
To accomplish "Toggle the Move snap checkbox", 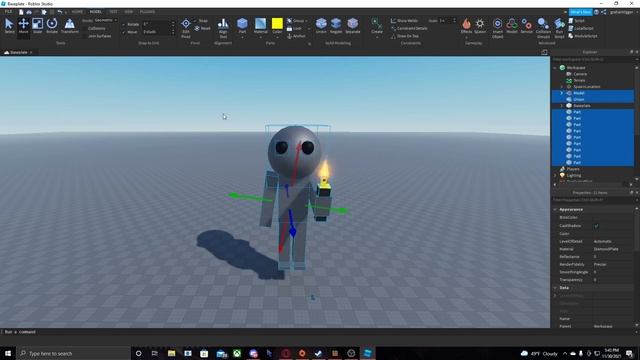I will pyautogui.click(x=124, y=32).
